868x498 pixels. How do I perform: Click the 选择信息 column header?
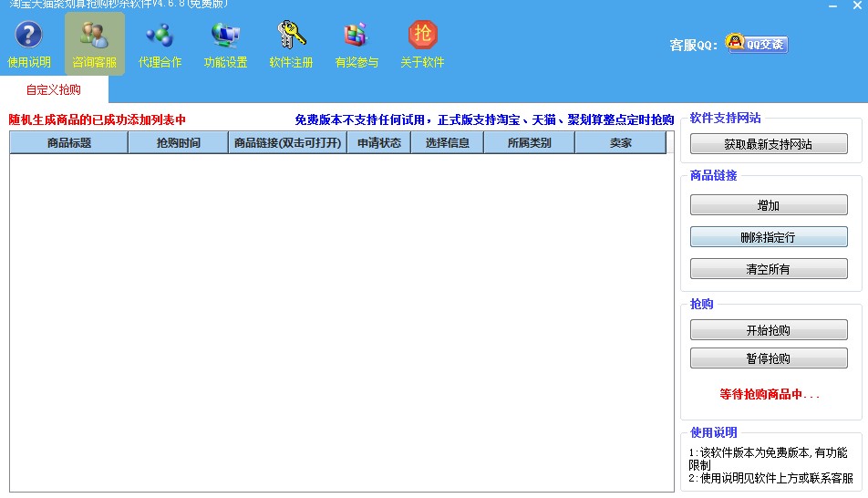point(448,143)
